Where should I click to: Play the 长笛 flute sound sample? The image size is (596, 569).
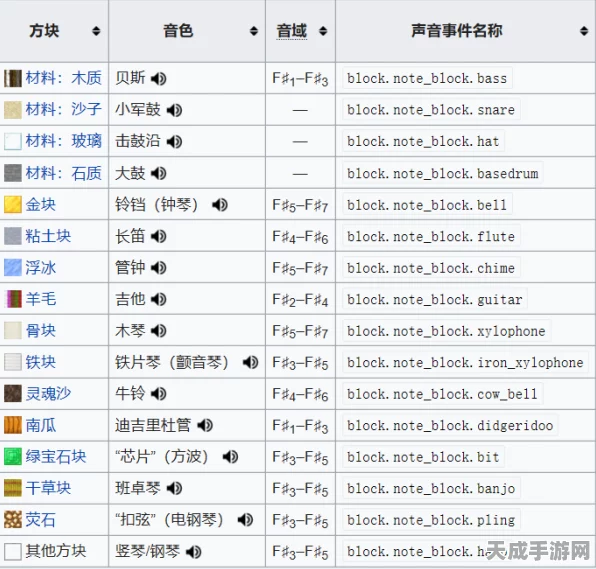coord(159,236)
